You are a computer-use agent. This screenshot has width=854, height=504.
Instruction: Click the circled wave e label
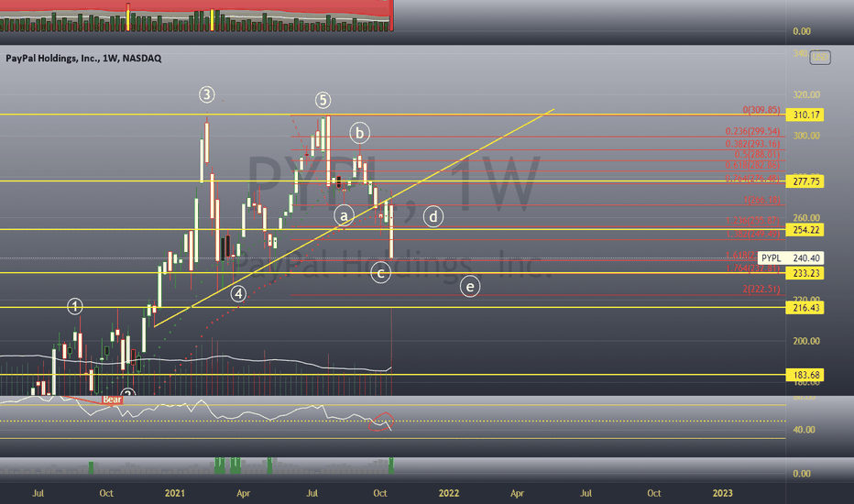pyautogui.click(x=470, y=287)
